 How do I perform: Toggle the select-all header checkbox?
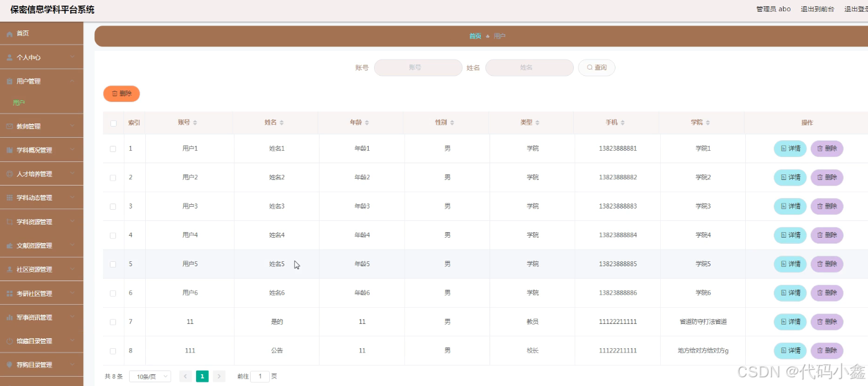(113, 123)
